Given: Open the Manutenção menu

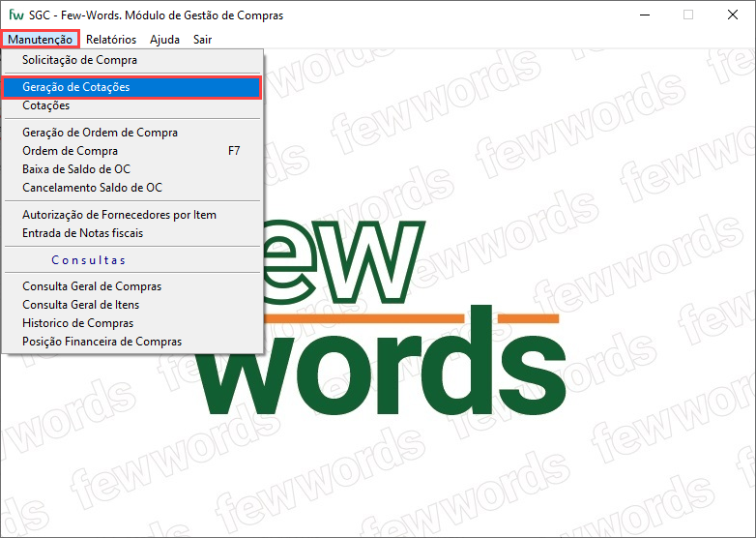Looking at the screenshot, I should [40, 39].
